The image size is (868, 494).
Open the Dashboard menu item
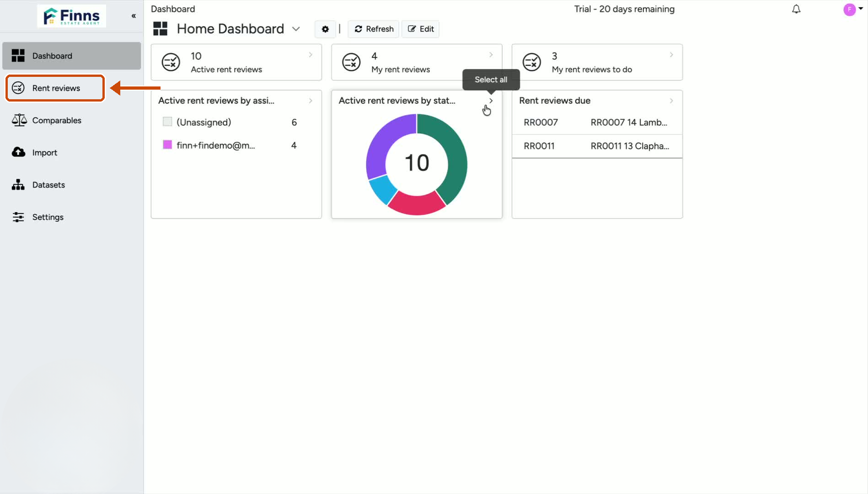click(x=72, y=56)
